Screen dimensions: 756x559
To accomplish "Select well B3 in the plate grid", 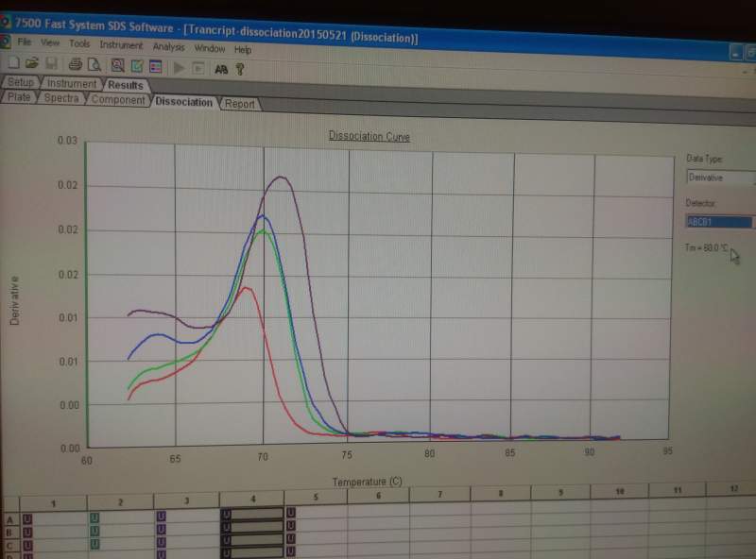I will [187, 529].
